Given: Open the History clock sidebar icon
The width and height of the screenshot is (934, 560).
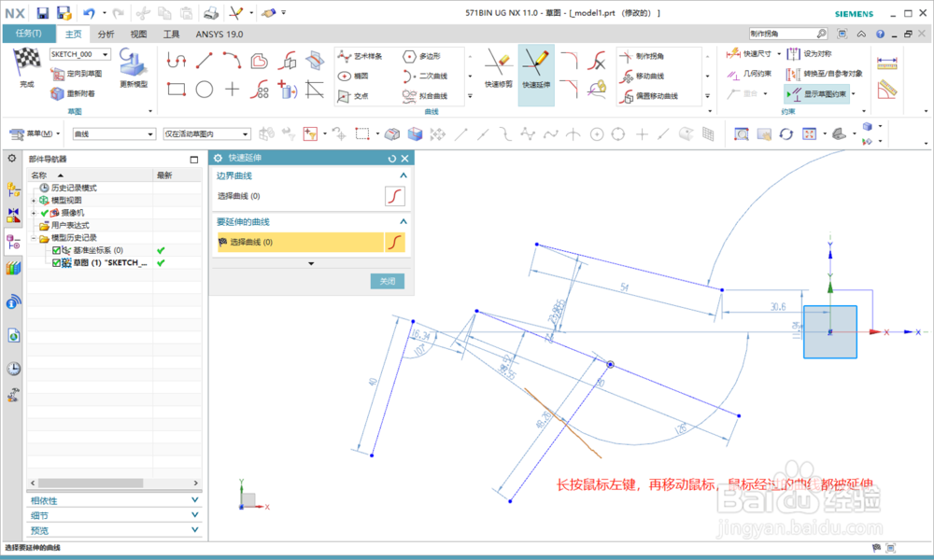Looking at the screenshot, I should (13, 369).
